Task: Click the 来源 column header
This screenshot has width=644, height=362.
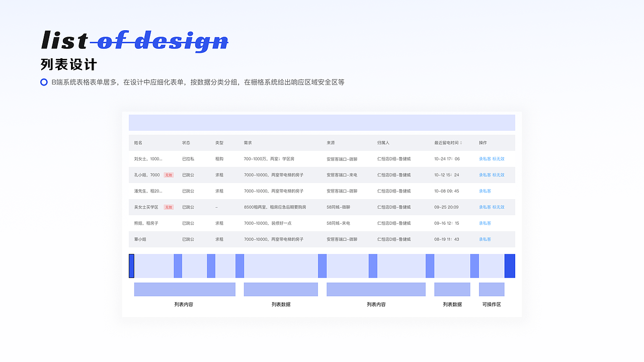Action: click(x=331, y=143)
